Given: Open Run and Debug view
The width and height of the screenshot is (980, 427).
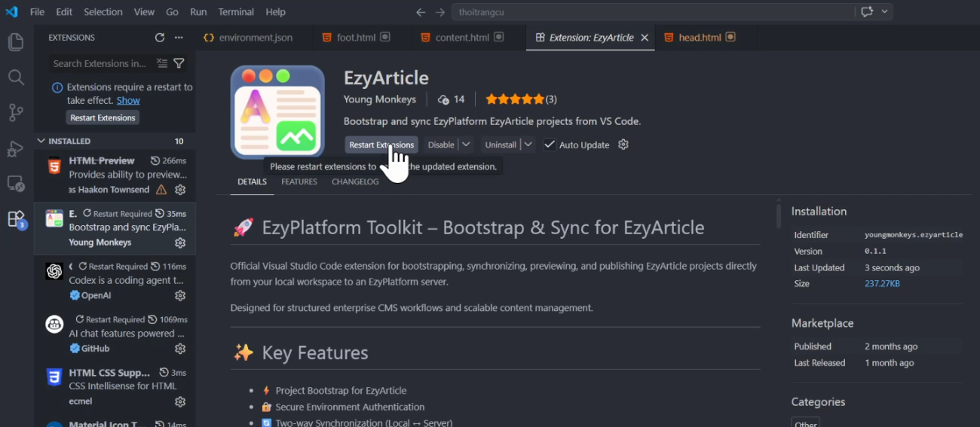Looking at the screenshot, I should [x=16, y=148].
